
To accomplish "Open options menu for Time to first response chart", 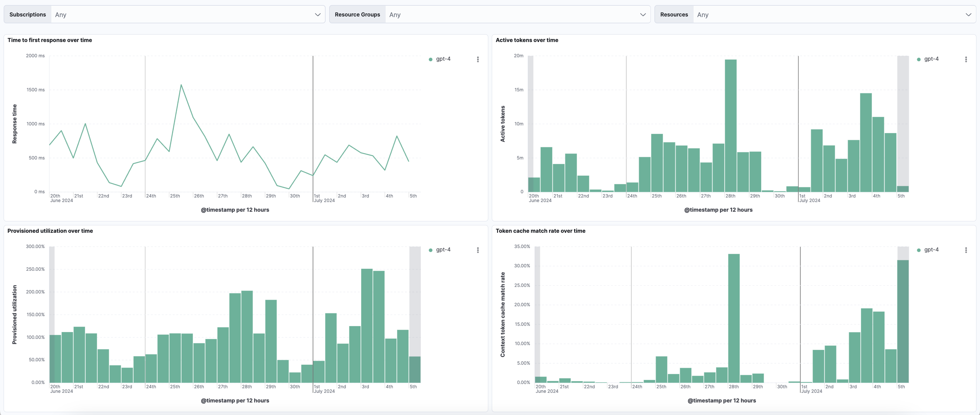I will (x=478, y=59).
